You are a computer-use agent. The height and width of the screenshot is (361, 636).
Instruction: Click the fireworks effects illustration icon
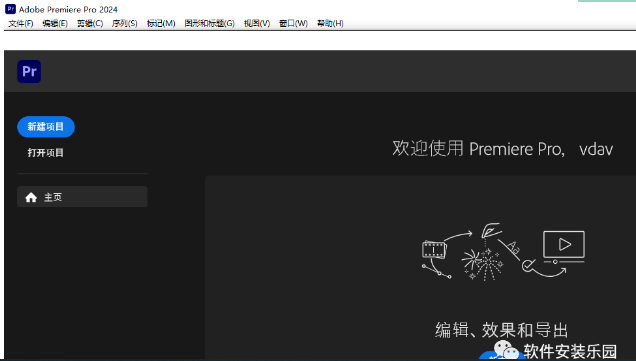(x=483, y=264)
